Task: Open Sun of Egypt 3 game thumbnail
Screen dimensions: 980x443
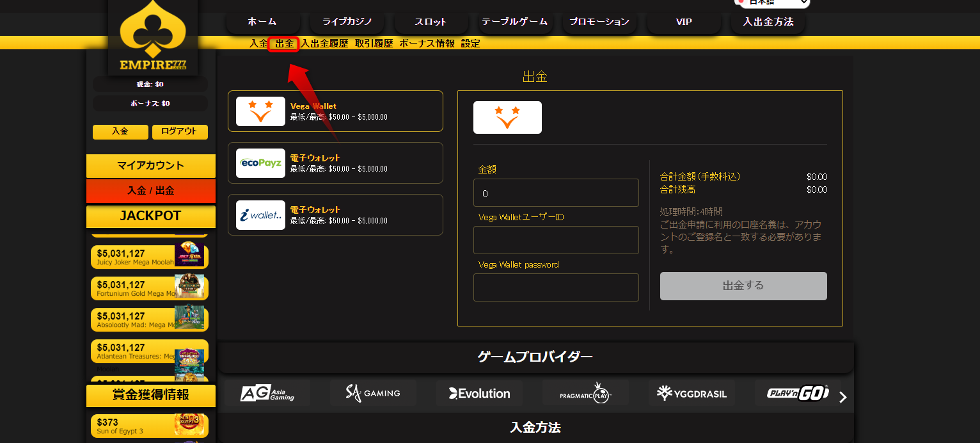Action: click(x=190, y=425)
